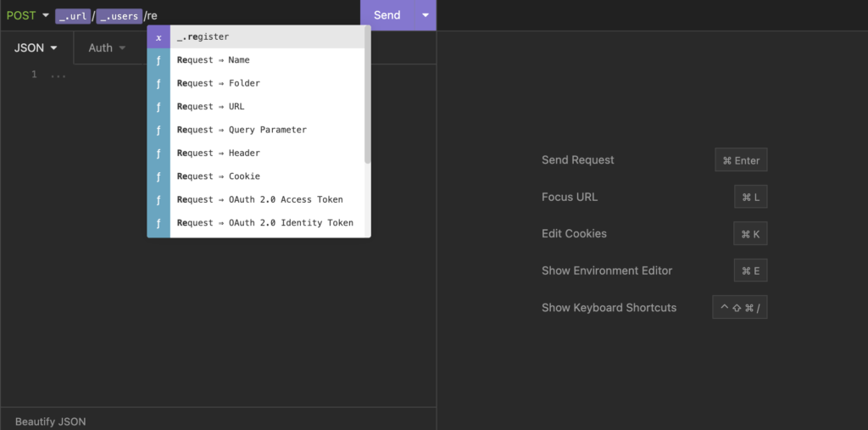The image size is (868, 430).
Task: Click the function icon beside Request Cookie
Action: (159, 176)
